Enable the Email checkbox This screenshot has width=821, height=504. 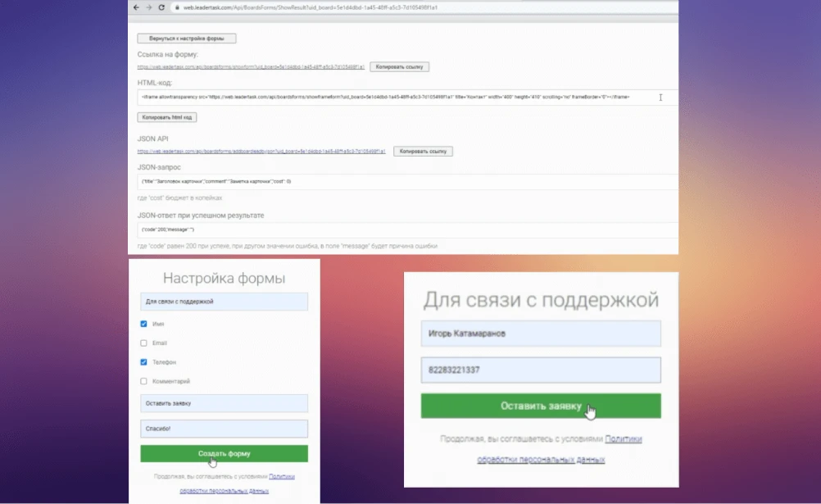[x=144, y=343]
